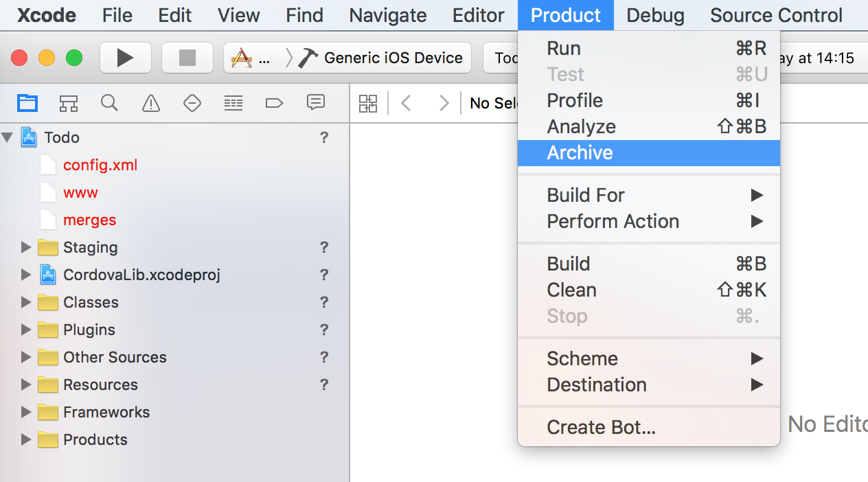Select the Other Sources group label
This screenshot has height=482, width=868.
coord(115,357)
